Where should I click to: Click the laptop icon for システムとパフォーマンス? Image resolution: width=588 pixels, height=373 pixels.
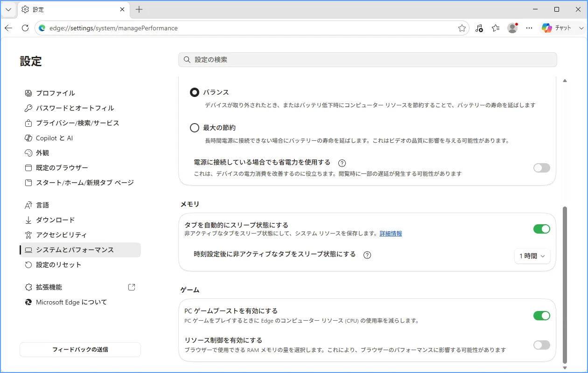(x=28, y=250)
